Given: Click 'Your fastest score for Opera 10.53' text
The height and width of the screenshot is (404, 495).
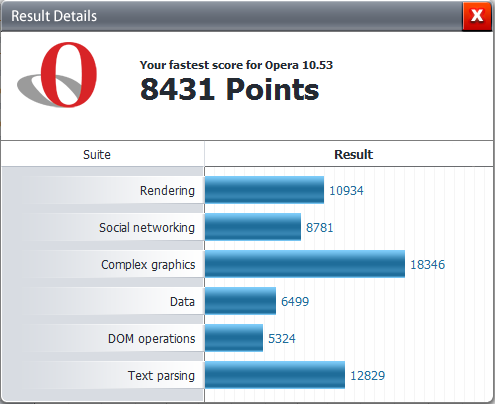Looking at the screenshot, I should tap(236, 65).
